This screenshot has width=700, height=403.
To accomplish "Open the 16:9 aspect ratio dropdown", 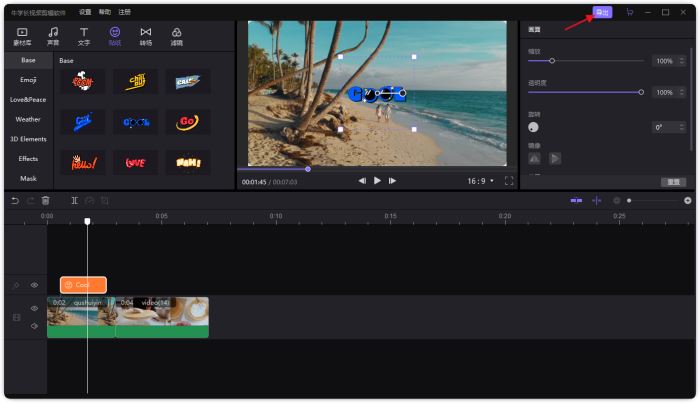I will 481,181.
